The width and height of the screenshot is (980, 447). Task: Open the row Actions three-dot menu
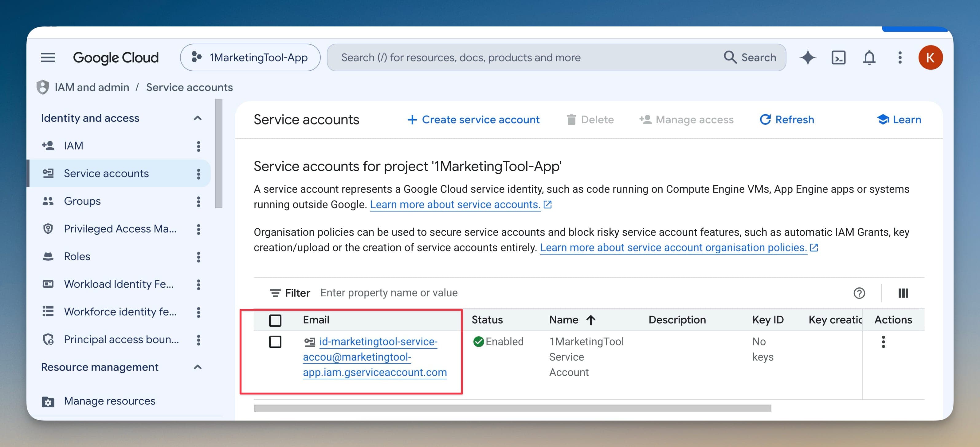point(883,342)
